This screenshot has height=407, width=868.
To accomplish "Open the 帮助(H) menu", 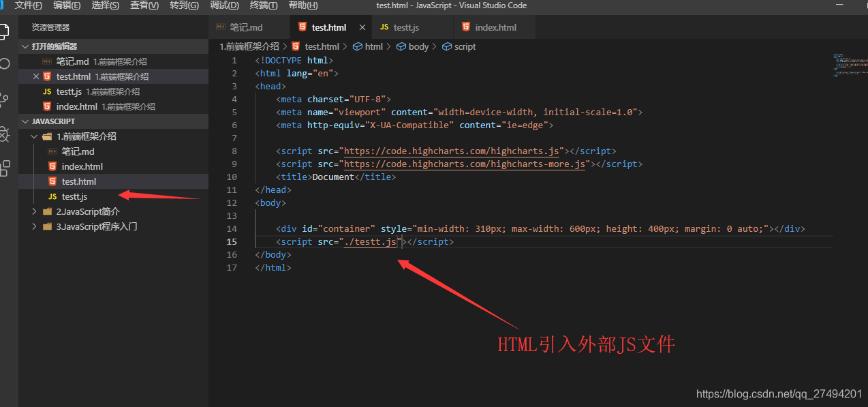I will pos(303,5).
